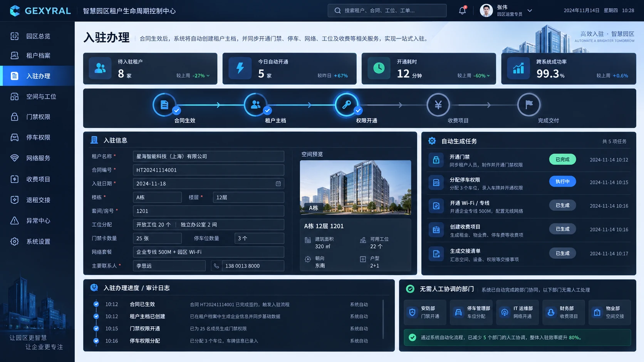This screenshot has height=362, width=644.
Task: Click the 开通耗时 clock icon
Action: click(x=379, y=68)
